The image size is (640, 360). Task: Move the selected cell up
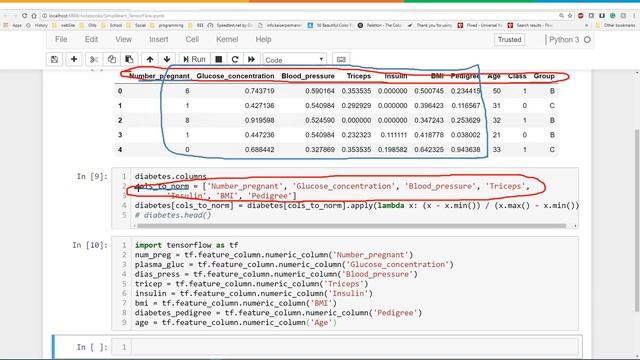[150, 60]
